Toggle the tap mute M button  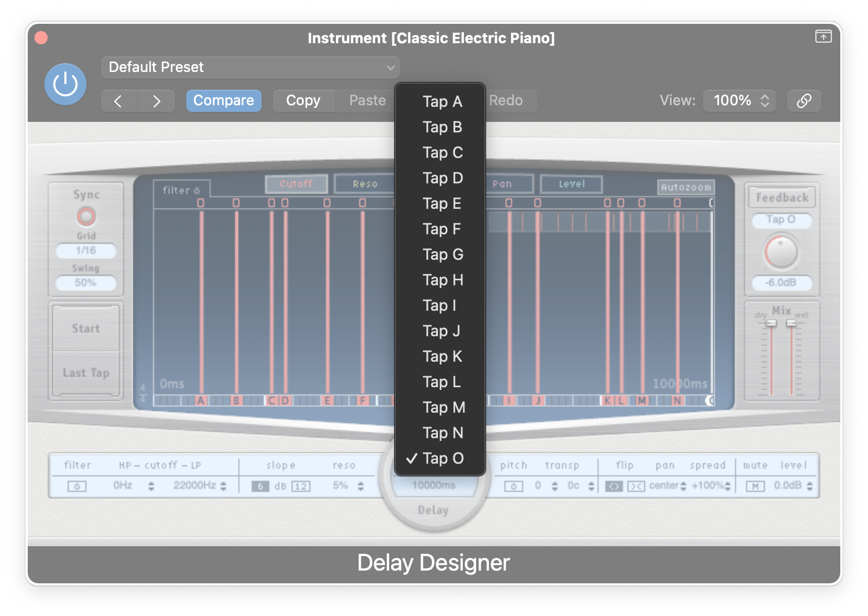tap(755, 486)
